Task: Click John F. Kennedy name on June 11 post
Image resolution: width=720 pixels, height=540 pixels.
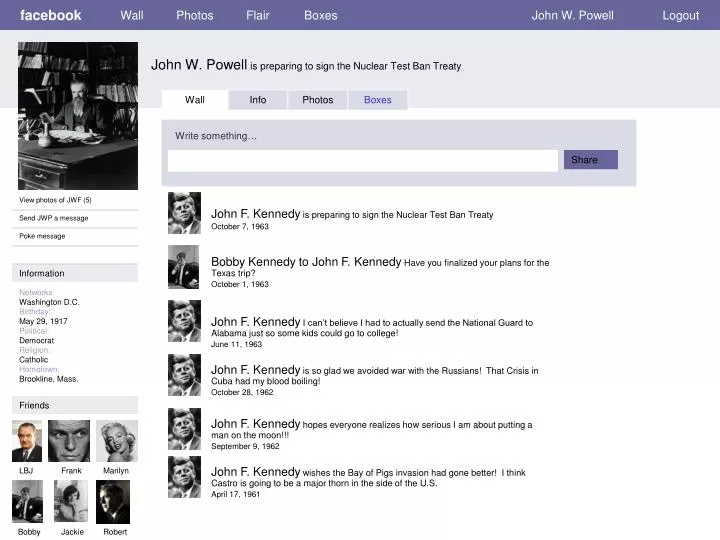Action: (x=255, y=322)
